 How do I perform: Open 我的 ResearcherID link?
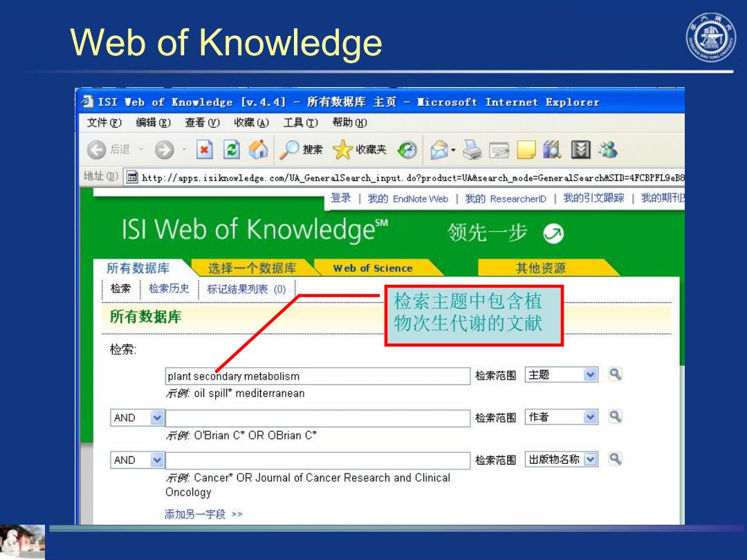click(x=506, y=198)
